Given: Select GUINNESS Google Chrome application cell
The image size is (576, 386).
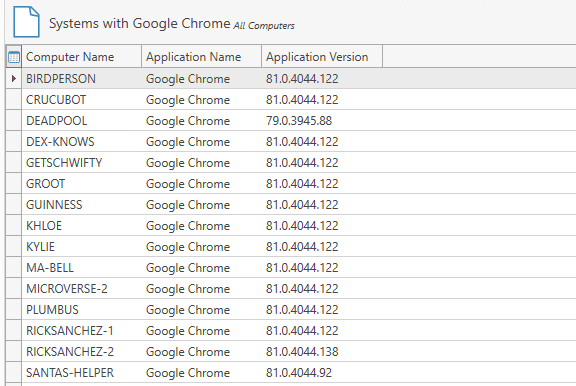Looking at the screenshot, I should (x=202, y=205).
